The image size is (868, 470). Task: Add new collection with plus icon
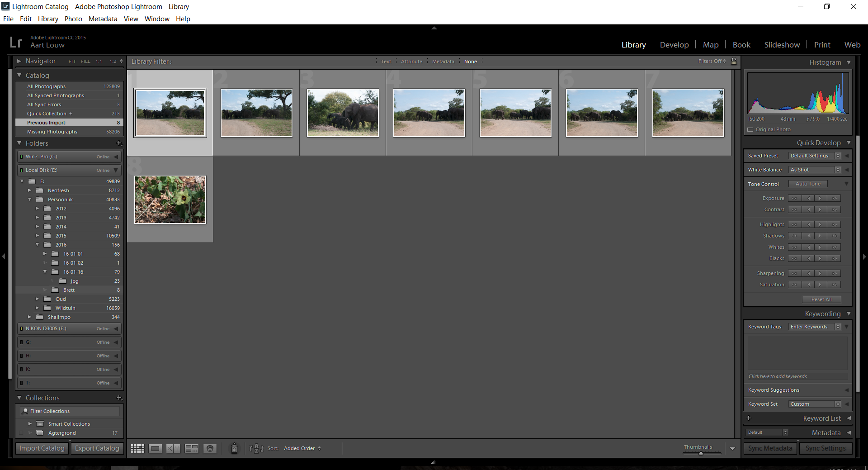click(x=119, y=398)
